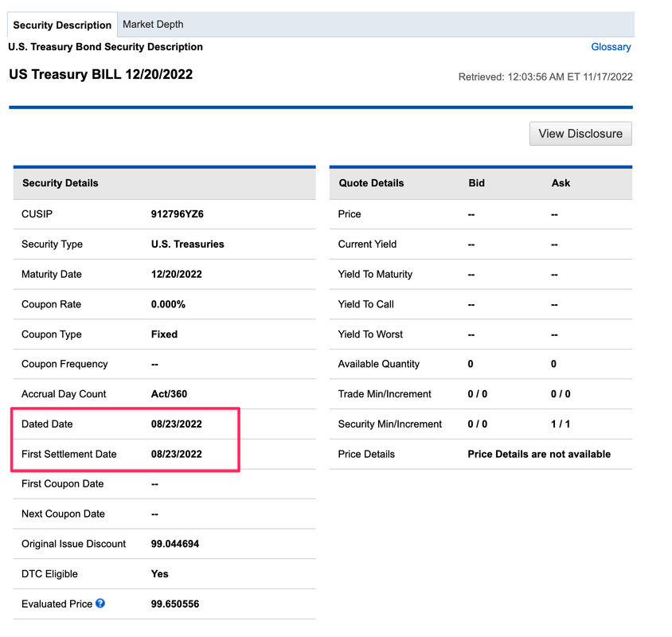672x637 pixels.
Task: Click the Evaluated Price label text
Action: (57, 604)
